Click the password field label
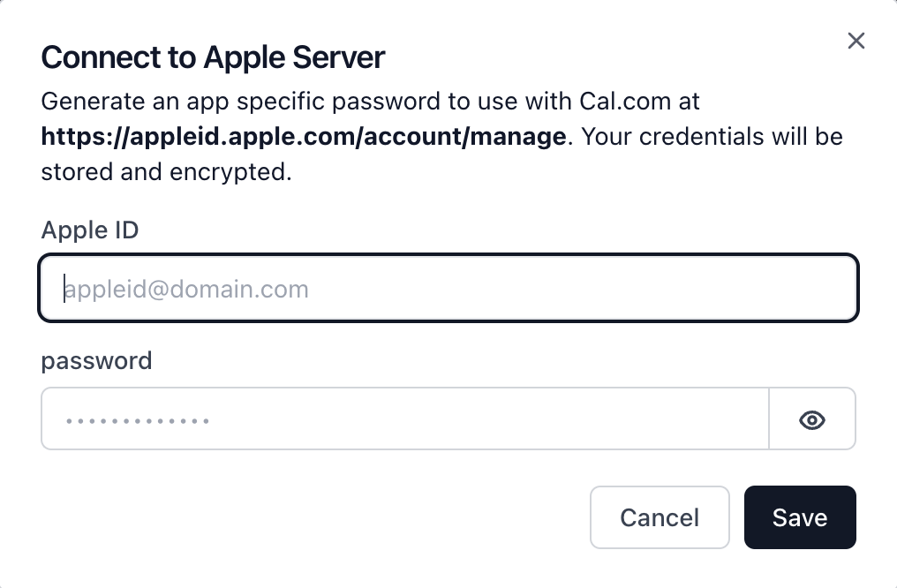The width and height of the screenshot is (897, 588). click(x=97, y=361)
